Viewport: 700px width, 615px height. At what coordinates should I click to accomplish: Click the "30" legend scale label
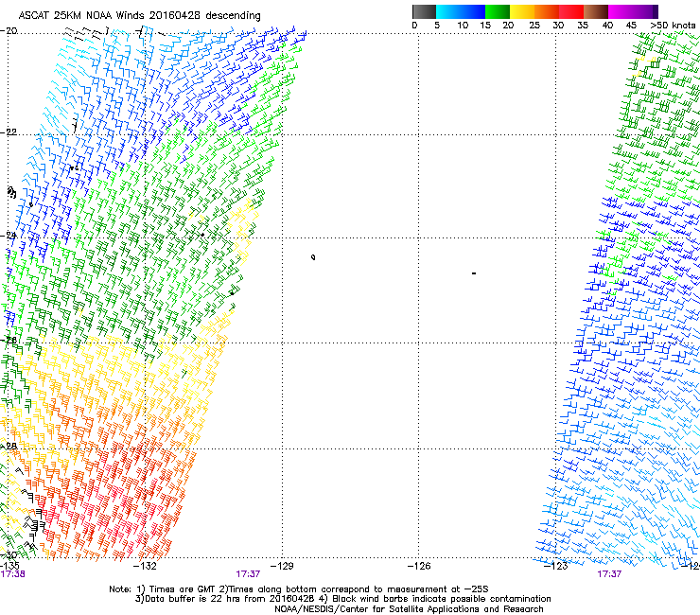(x=558, y=26)
